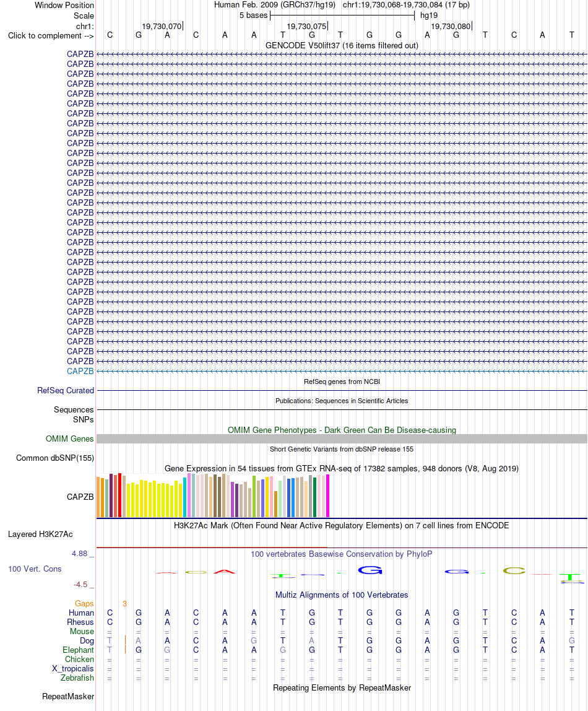Click the SNPs track label
This screenshot has height=711, width=588.
point(84,420)
